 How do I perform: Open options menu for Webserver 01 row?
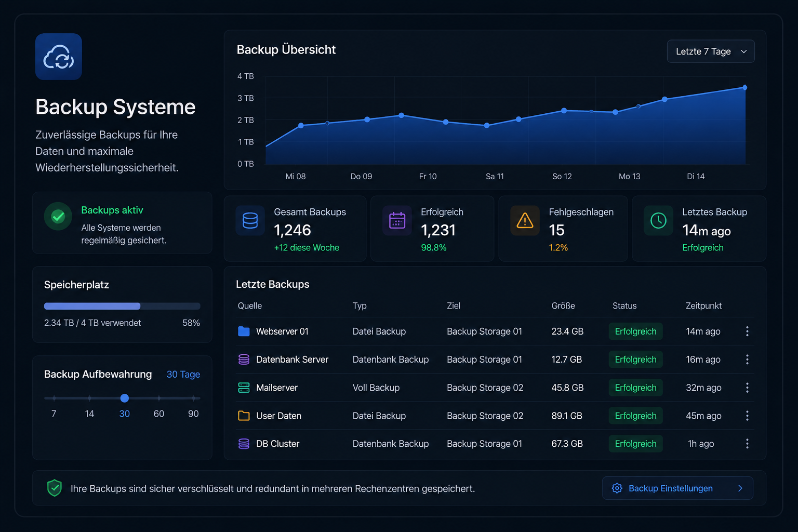(x=747, y=331)
